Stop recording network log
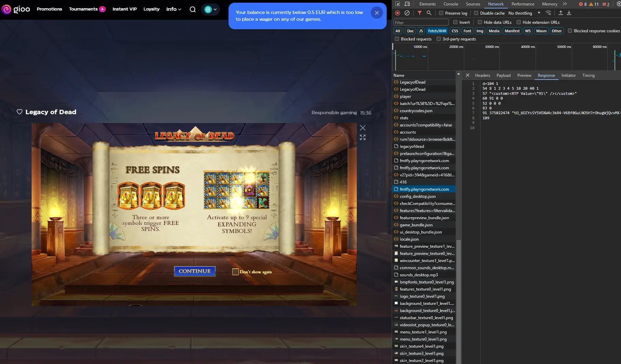 (x=398, y=13)
